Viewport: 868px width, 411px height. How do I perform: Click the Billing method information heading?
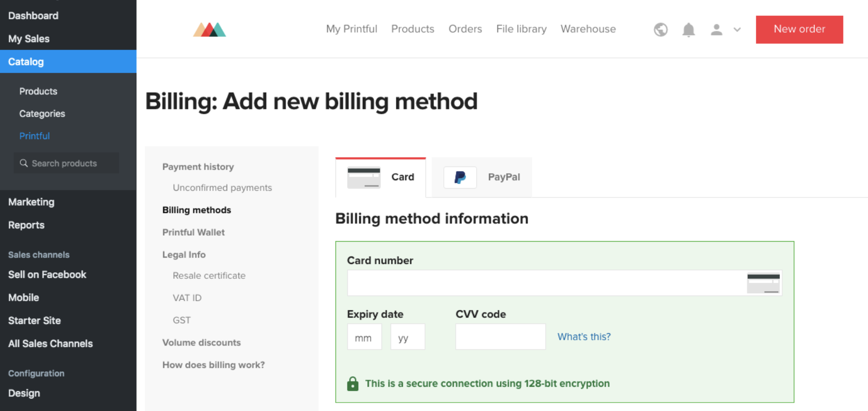(x=432, y=218)
